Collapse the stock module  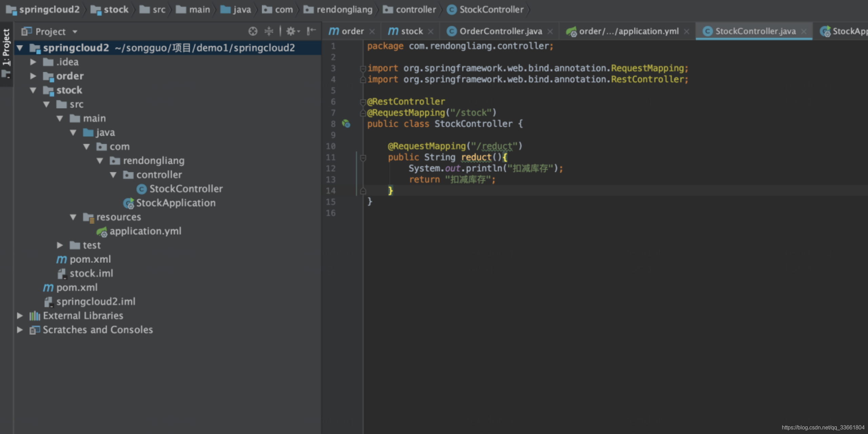click(x=33, y=90)
